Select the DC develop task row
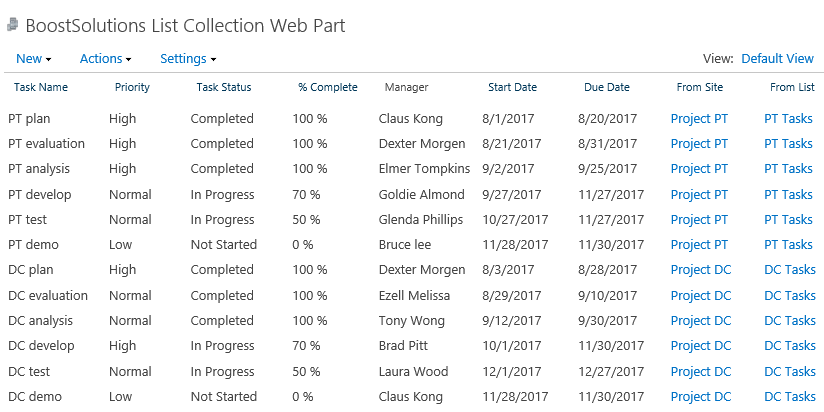 coord(412,346)
